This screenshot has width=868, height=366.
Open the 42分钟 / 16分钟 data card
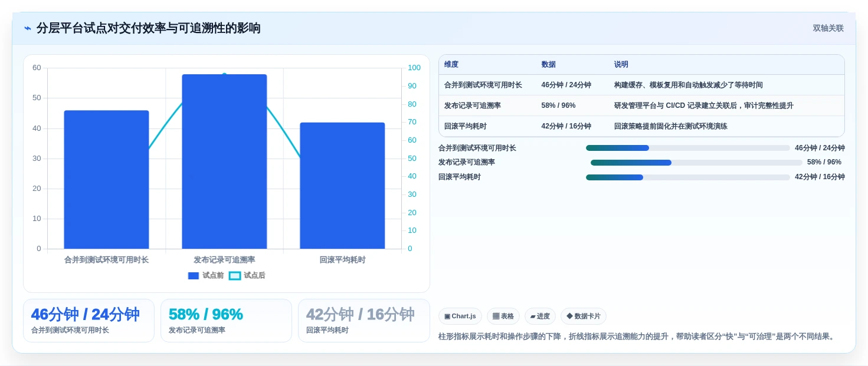click(364, 321)
